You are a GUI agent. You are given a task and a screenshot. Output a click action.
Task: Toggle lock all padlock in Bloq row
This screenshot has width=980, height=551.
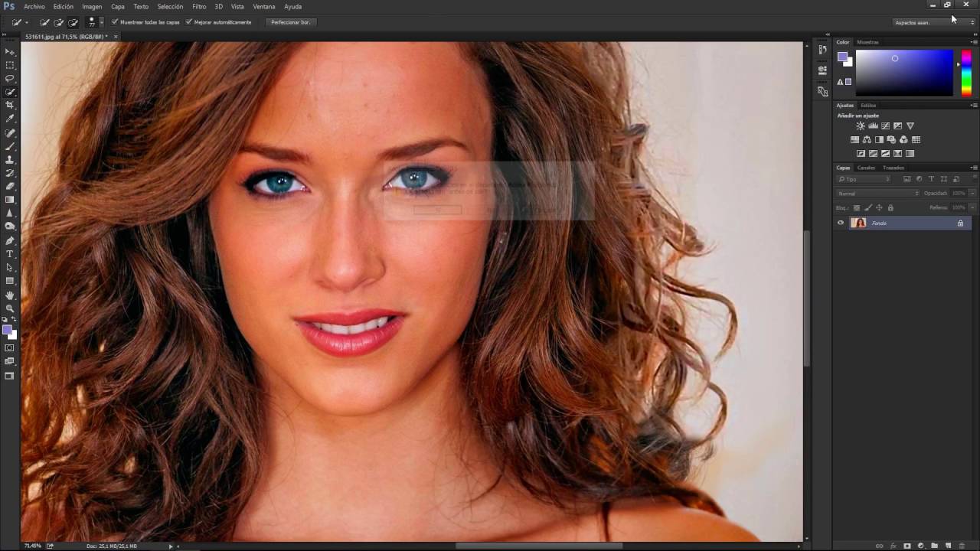point(890,207)
